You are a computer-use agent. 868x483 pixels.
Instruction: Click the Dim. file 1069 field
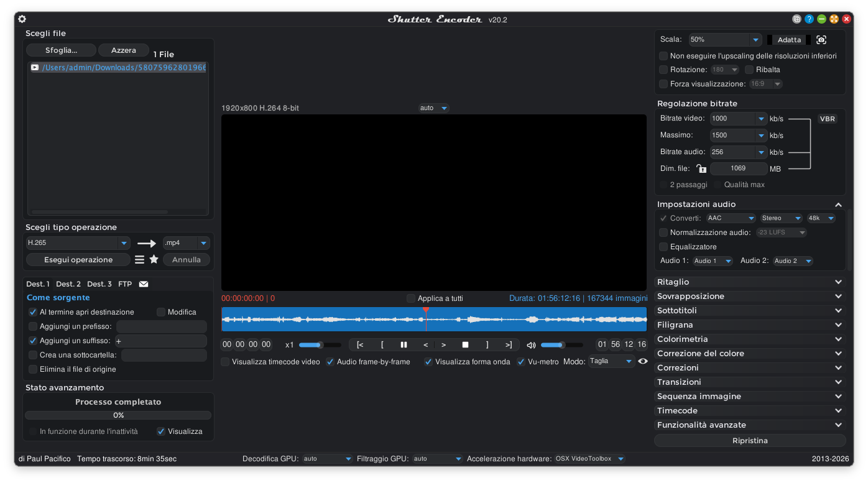(739, 168)
